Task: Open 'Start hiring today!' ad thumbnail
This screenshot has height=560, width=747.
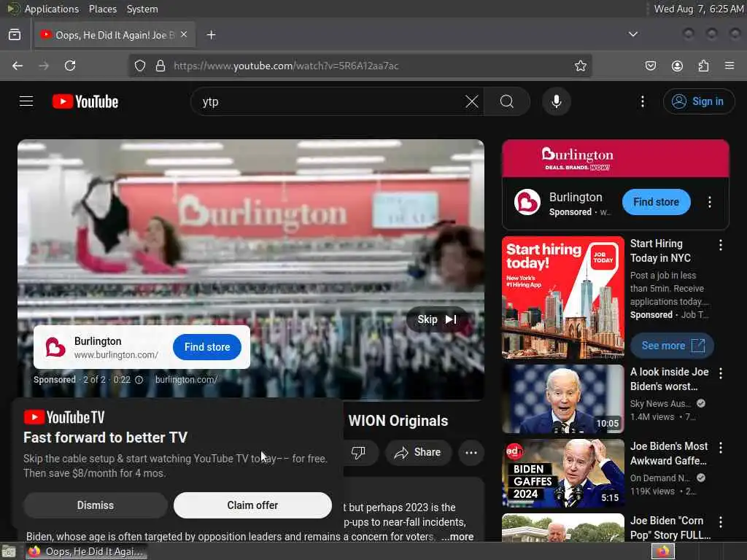Action: (562, 297)
